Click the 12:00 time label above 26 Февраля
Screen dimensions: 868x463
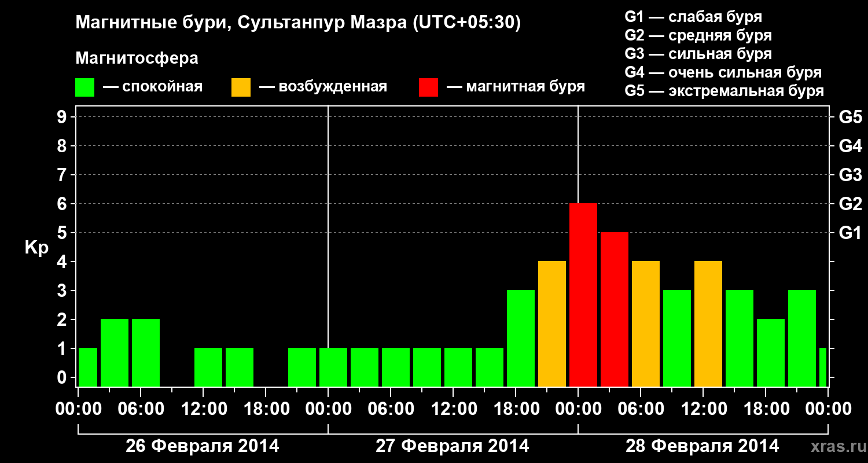203,409
